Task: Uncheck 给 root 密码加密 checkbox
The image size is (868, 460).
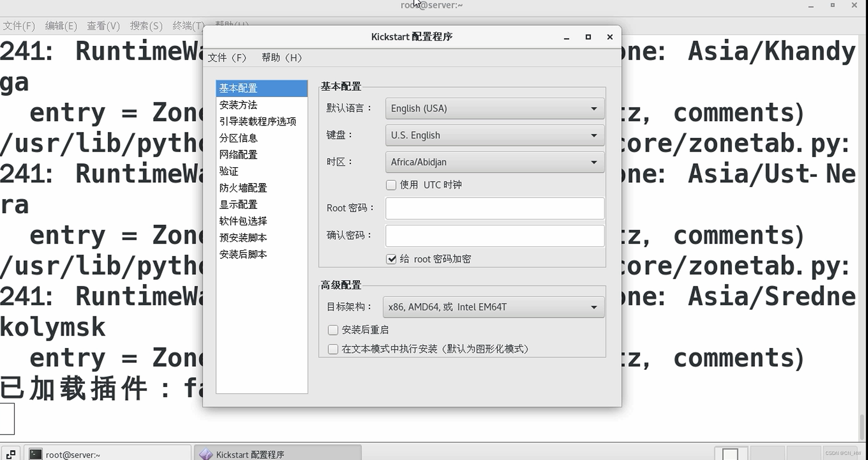Action: tap(391, 259)
